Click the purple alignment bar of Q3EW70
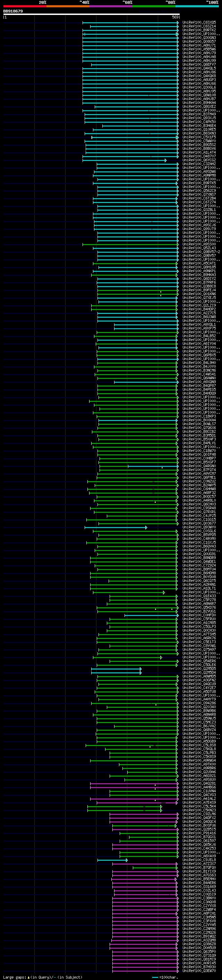Screen dimensions: 222x980 point(145,971)
